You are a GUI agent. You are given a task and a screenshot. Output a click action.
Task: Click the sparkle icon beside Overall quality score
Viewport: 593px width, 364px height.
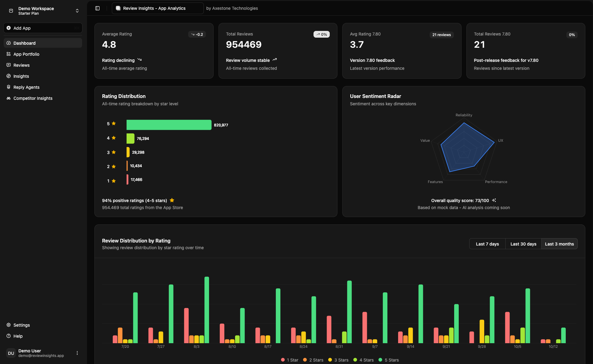point(494,200)
